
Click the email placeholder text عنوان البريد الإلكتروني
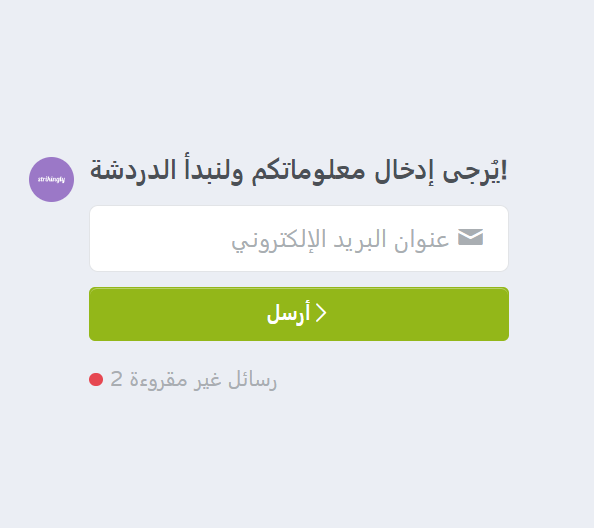(340, 240)
